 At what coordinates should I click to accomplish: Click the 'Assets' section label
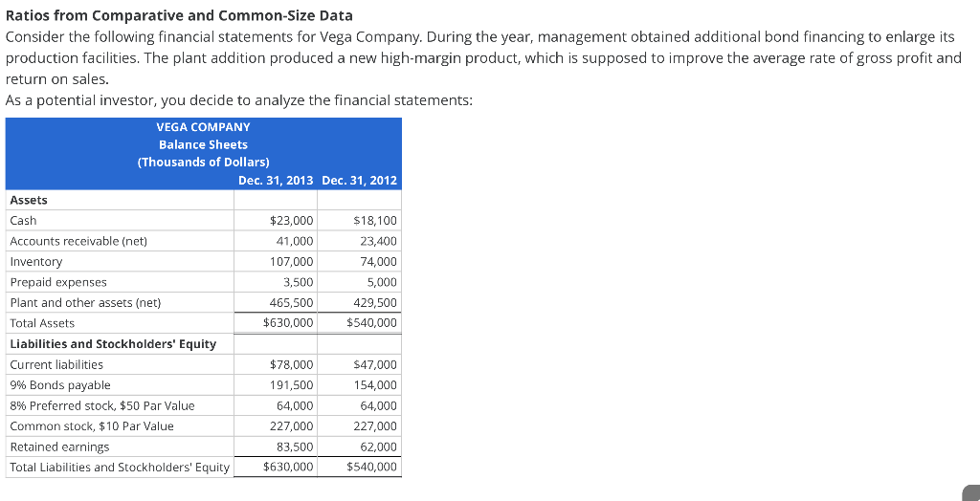[29, 200]
